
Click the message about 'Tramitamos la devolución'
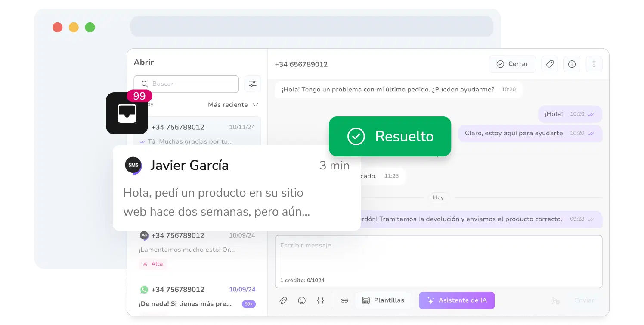[481, 219]
